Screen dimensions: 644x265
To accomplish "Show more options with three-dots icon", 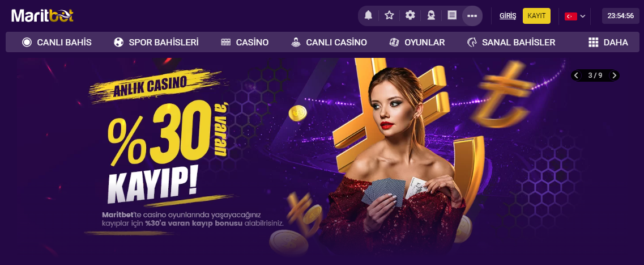I will click(x=472, y=16).
